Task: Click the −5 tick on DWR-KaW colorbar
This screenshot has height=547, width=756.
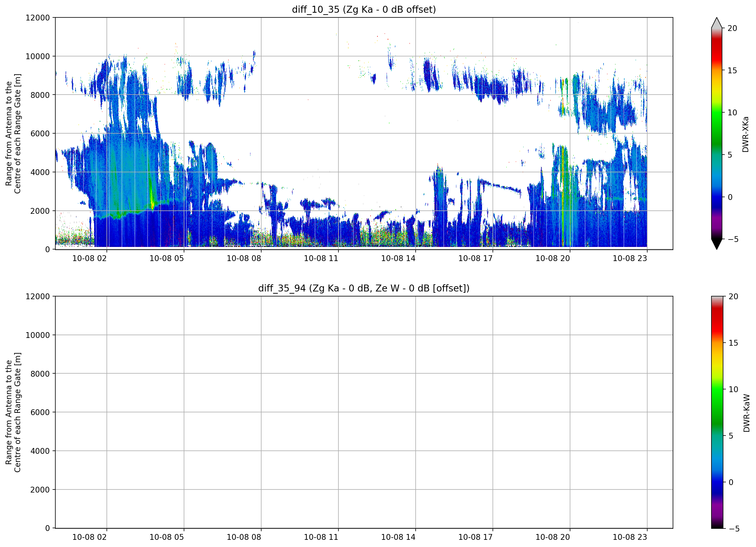Action: [x=734, y=529]
